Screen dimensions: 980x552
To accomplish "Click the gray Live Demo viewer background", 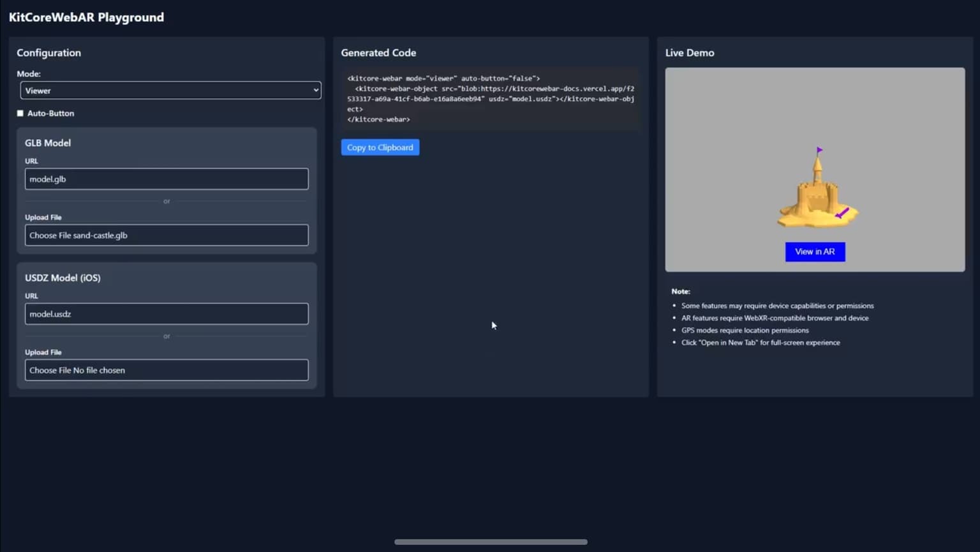I will point(721,128).
